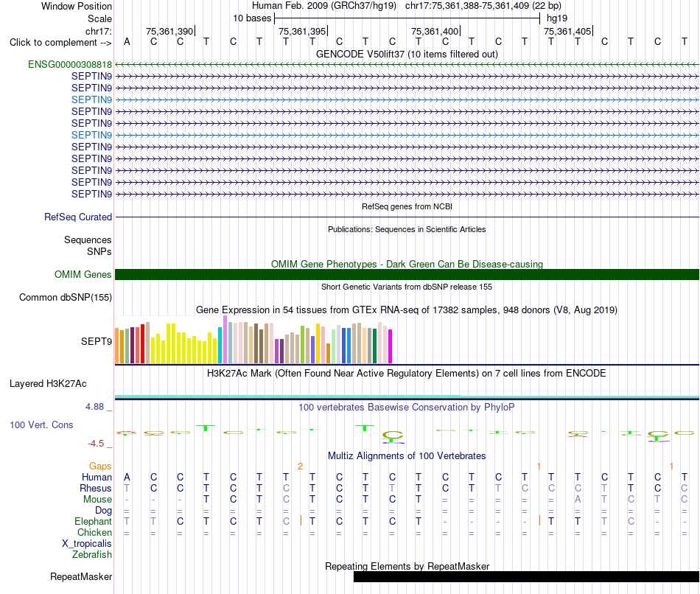Click the 10 bases scale bar
The height and width of the screenshot is (594, 700).
(407, 18)
